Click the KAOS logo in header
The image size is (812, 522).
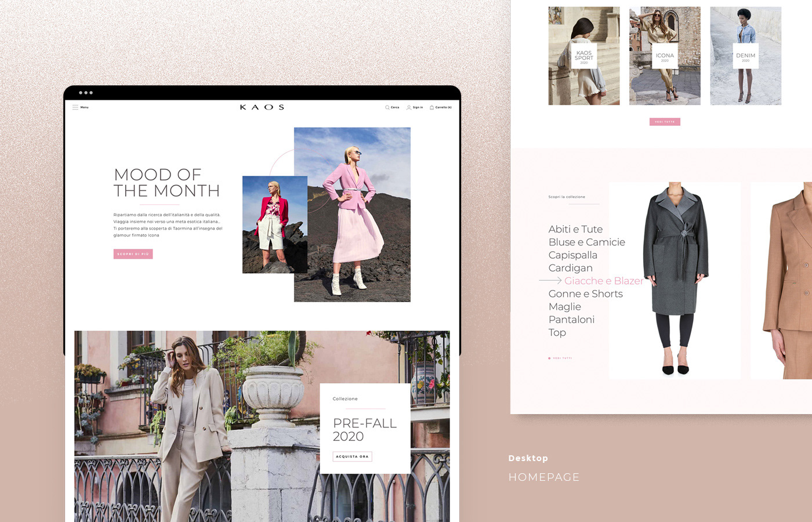262,107
